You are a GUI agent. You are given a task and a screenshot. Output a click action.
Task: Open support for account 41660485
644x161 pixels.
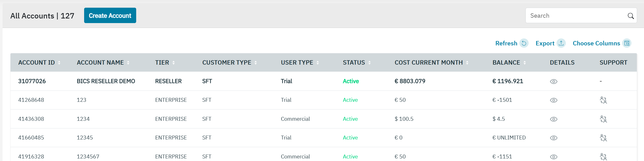[x=603, y=138]
